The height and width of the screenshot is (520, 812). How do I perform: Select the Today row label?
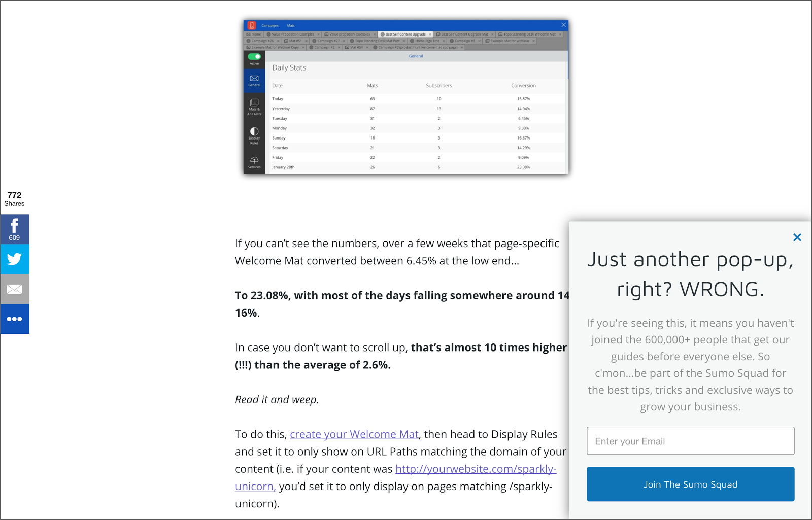click(x=278, y=99)
